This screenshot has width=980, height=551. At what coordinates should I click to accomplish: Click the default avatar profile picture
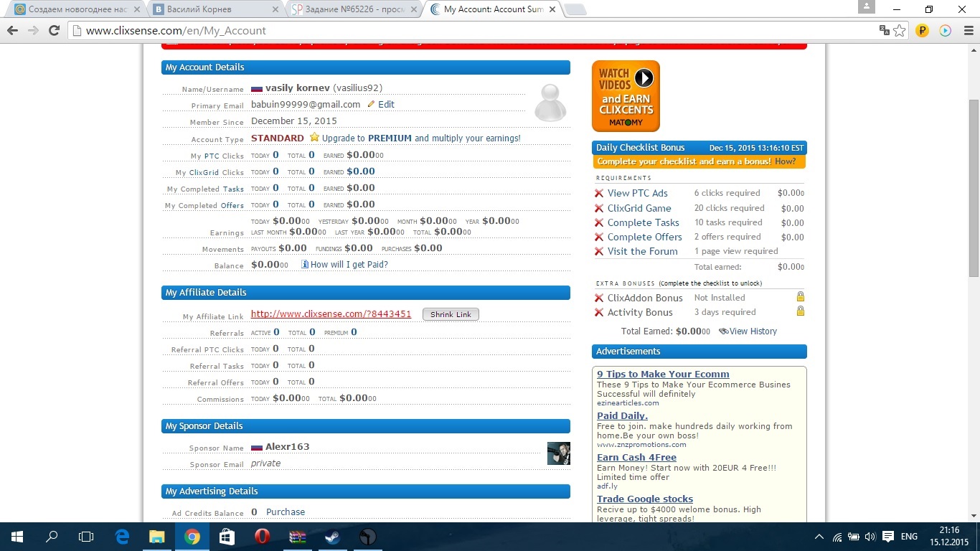click(x=550, y=103)
